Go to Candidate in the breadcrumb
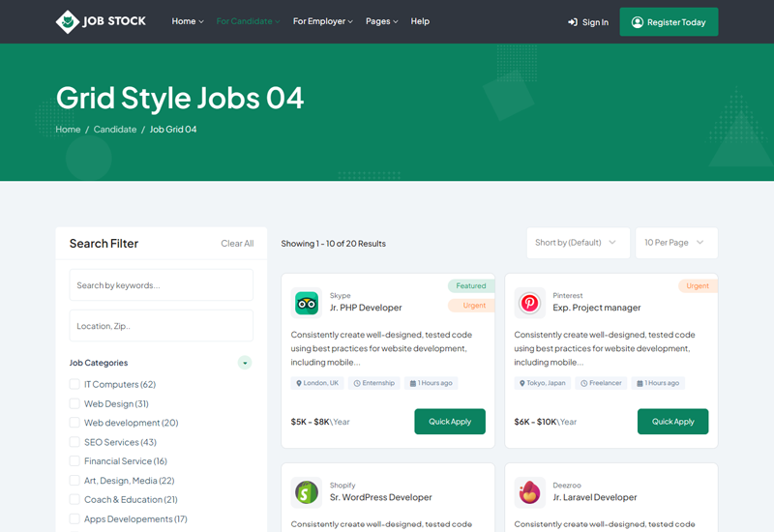 tap(115, 130)
